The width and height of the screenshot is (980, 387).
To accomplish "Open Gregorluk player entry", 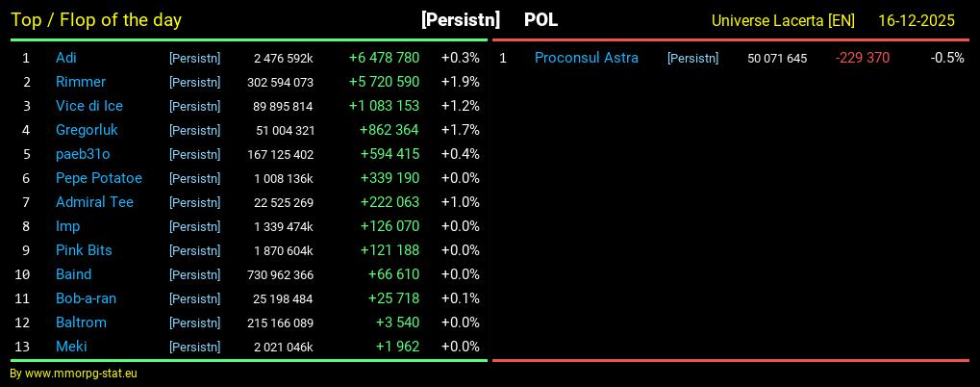I will [x=87, y=130].
